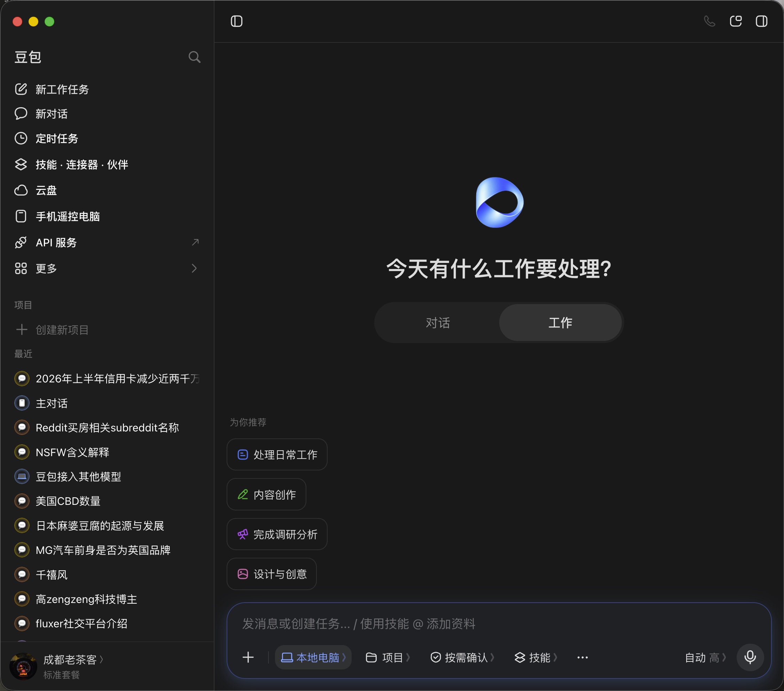This screenshot has width=784, height=691.
Task: Toggle the right side panel icon
Action: [761, 22]
